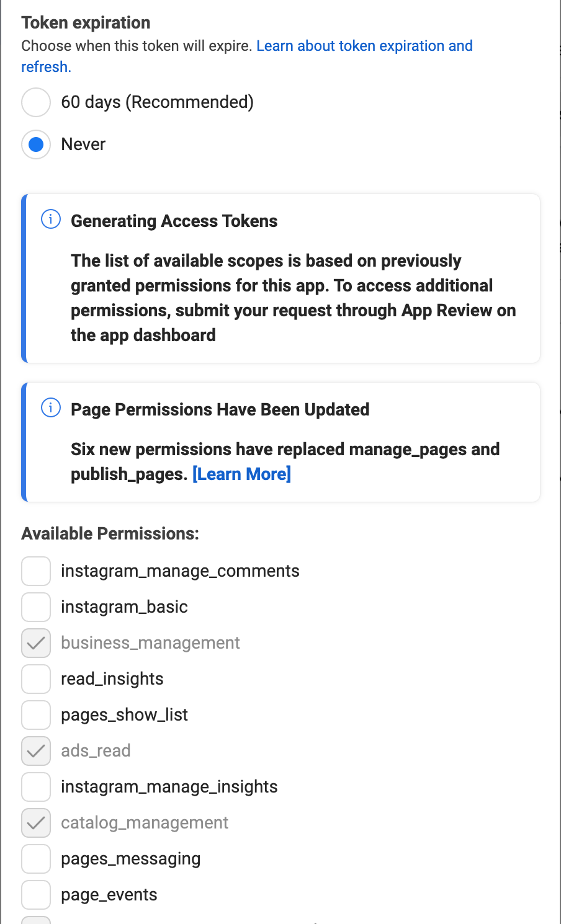Viewport: 561px width, 924px height.
Task: Select the Never expiration option
Action: coord(36,144)
